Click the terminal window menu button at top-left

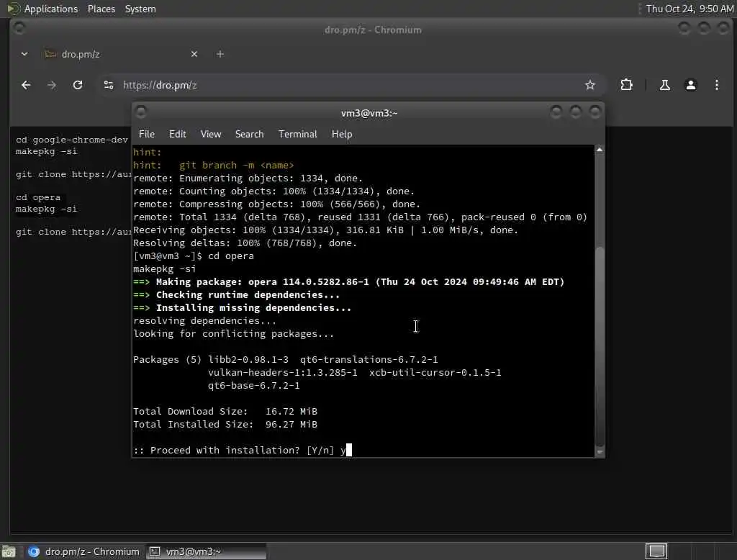click(140, 112)
